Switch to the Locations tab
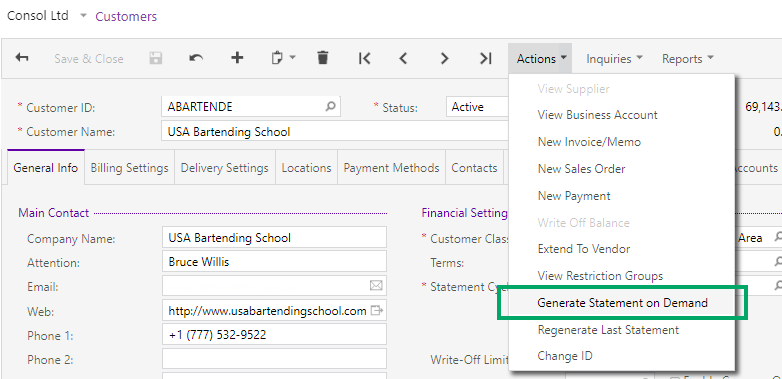The image size is (782, 379). (306, 168)
